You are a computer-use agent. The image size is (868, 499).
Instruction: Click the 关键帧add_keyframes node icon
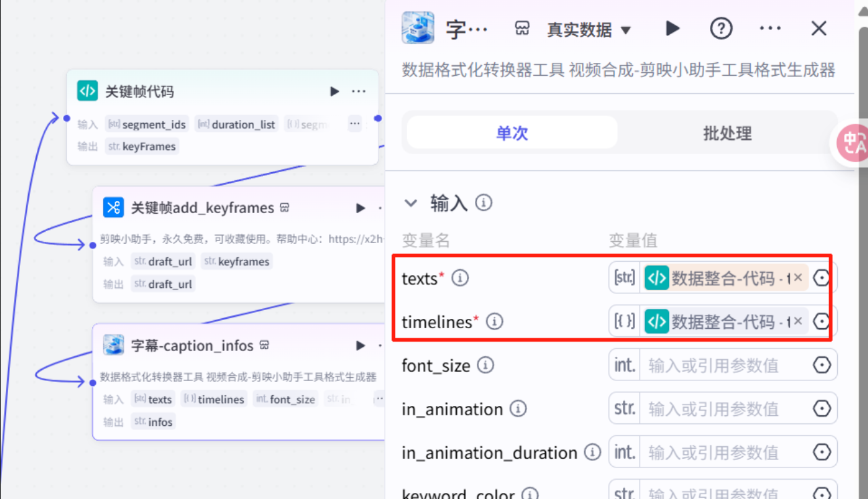[114, 208]
